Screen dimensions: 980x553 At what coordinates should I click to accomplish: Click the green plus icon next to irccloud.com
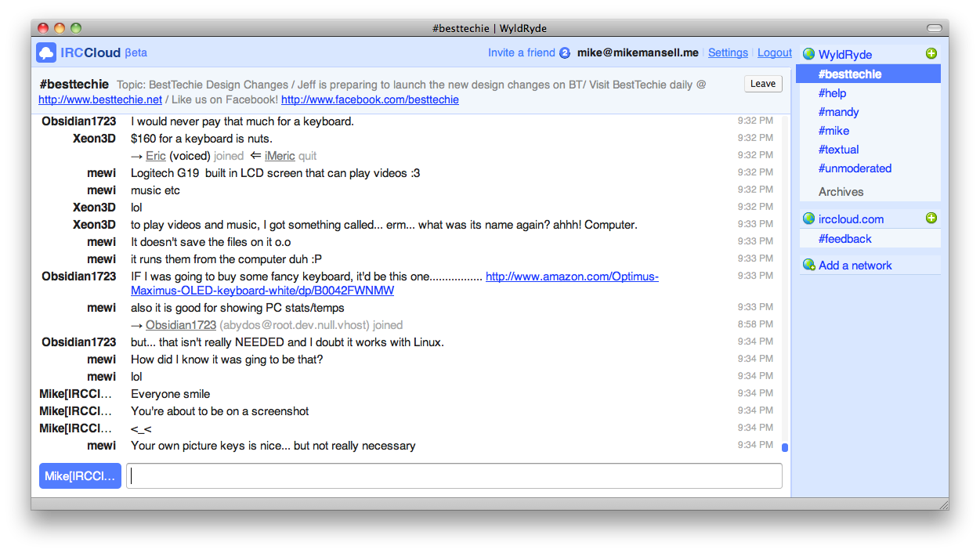tap(931, 219)
